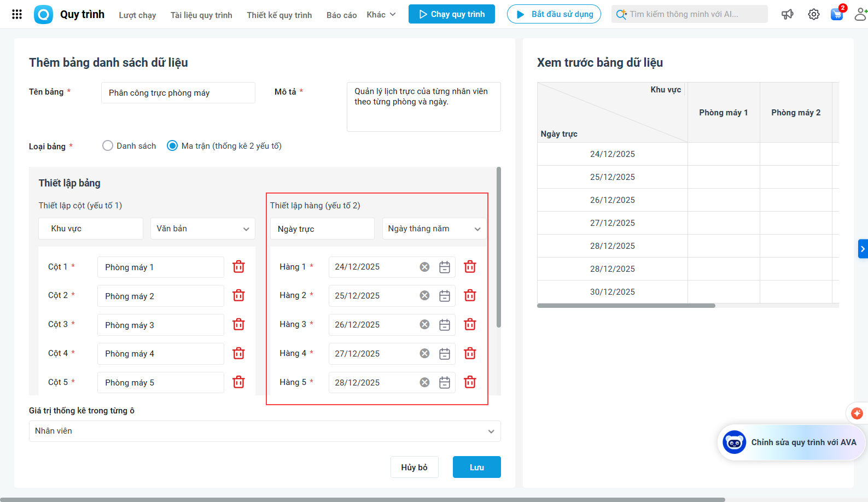868x502 pixels.
Task: Open the apps grid launcher
Action: 17,14
